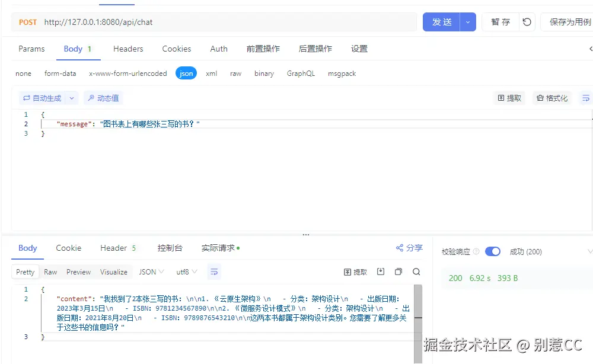Click the "message" line in JSON editor
Image resolution: width=593 pixels, height=364 pixels.
(128, 124)
